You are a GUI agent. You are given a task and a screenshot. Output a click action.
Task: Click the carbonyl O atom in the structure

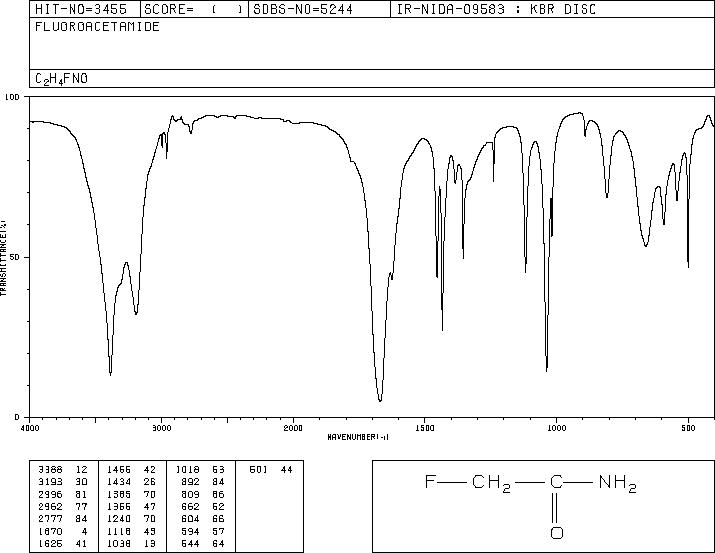556,533
